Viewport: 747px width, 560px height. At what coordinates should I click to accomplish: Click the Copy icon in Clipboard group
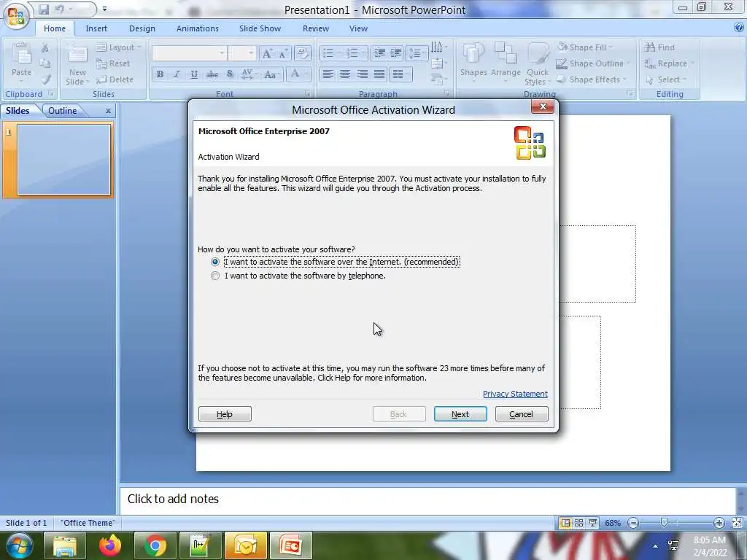(x=45, y=63)
